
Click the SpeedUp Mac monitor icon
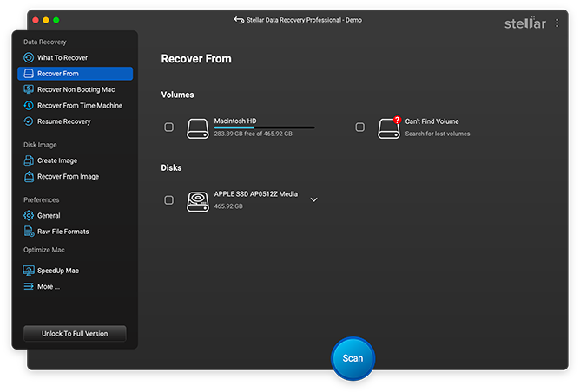pyautogui.click(x=29, y=271)
